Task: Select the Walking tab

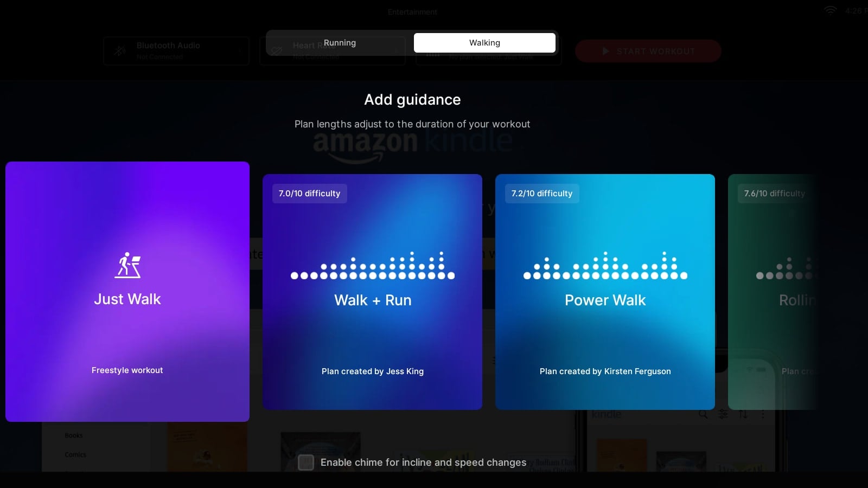Action: coord(484,43)
